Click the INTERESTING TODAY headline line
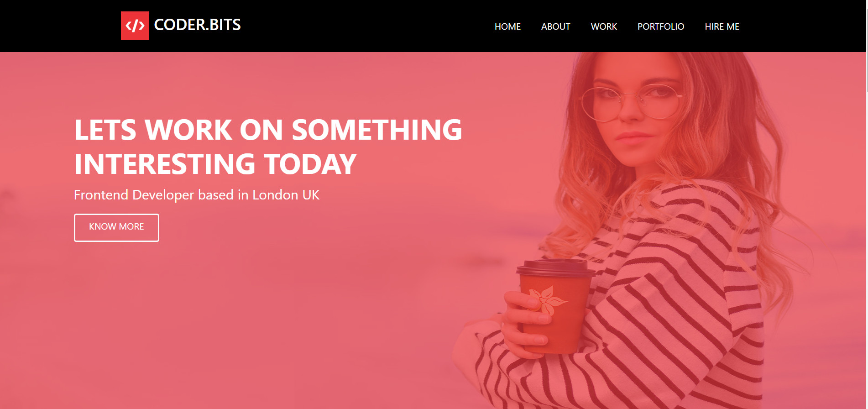The image size is (868, 409). click(x=215, y=164)
